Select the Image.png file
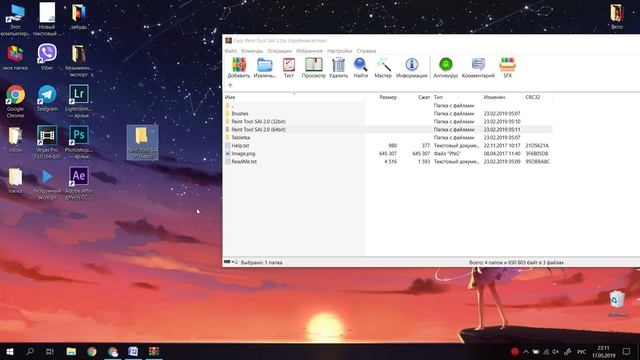 388,153
